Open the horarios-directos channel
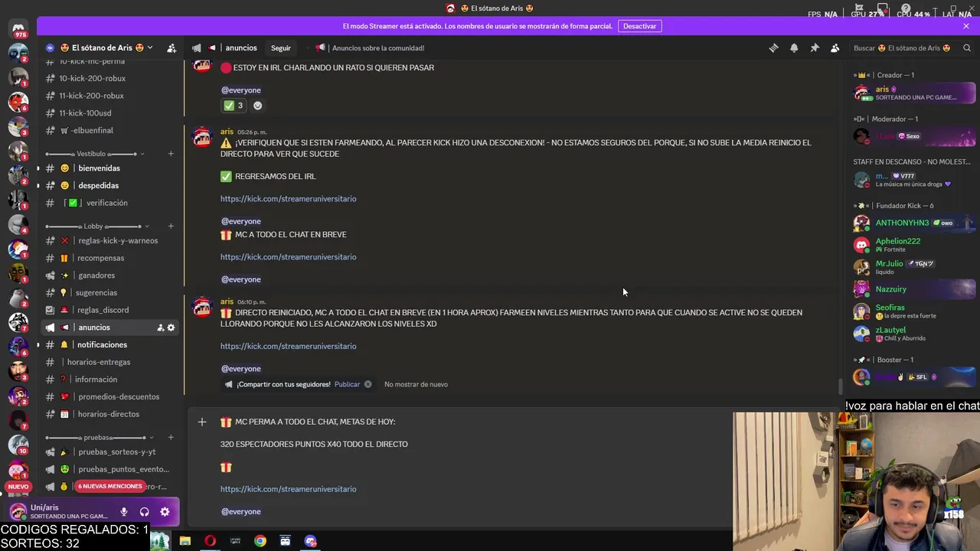 pos(109,414)
